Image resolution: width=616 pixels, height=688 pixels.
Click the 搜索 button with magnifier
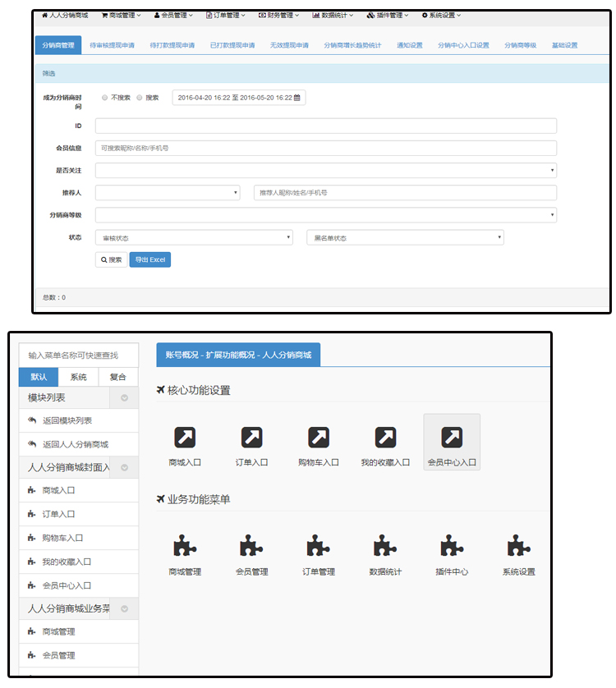coord(111,259)
